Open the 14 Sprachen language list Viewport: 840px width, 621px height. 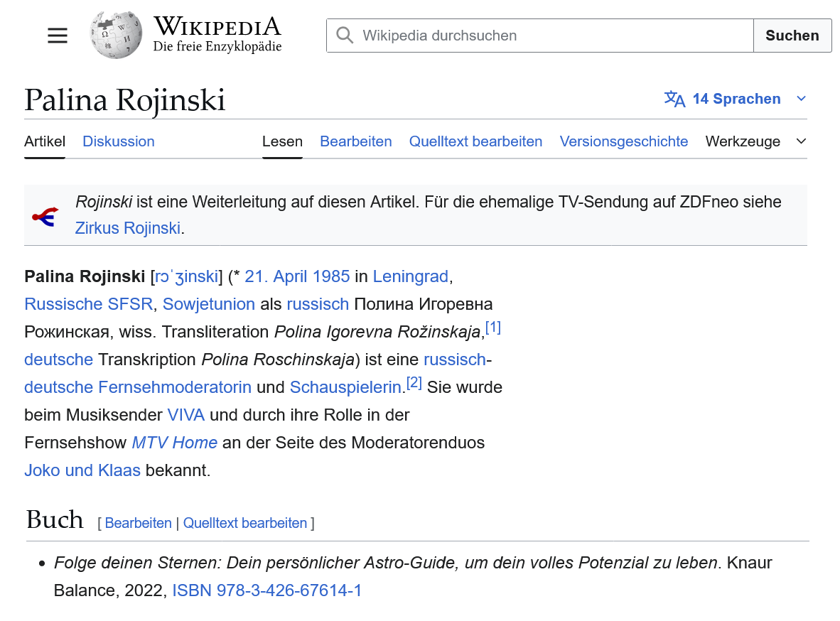[737, 99]
